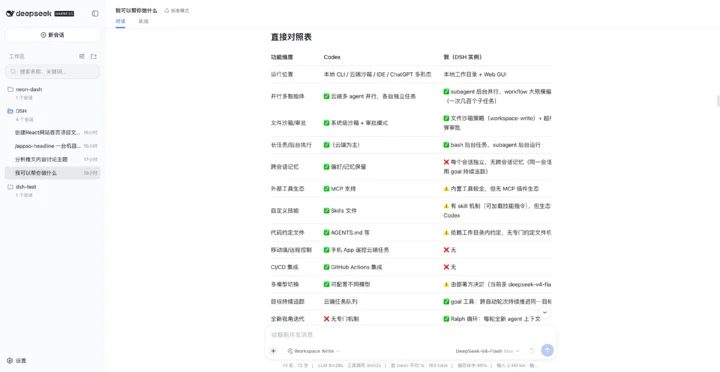This screenshot has height=372, width=720.
Task: Click the 跨会话记忆 row label
Action: tap(285, 167)
